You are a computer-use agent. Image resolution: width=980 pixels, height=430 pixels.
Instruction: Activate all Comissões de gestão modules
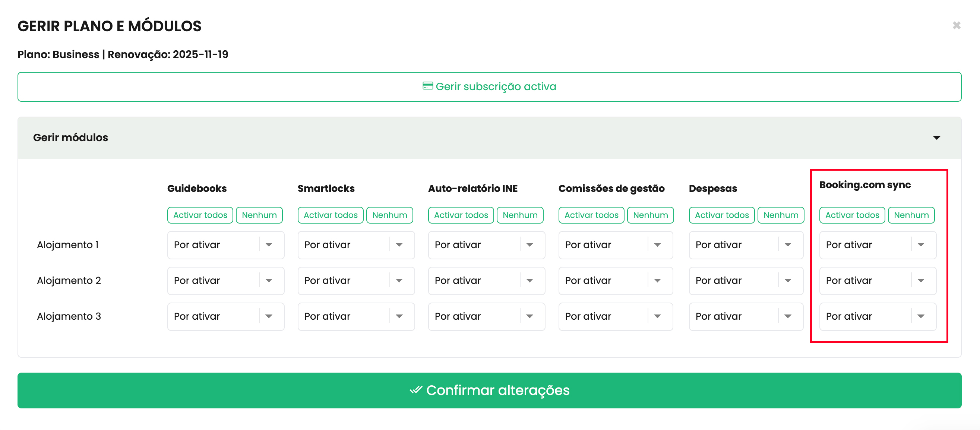tap(592, 215)
